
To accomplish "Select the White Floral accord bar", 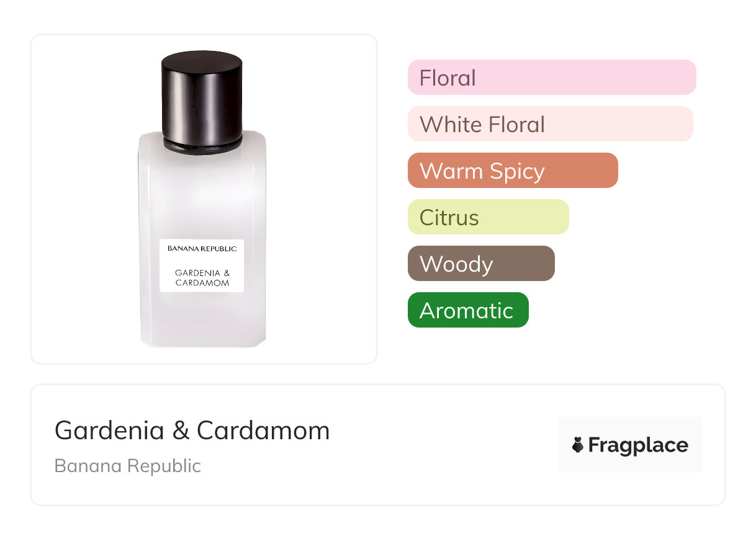I will [x=551, y=124].
